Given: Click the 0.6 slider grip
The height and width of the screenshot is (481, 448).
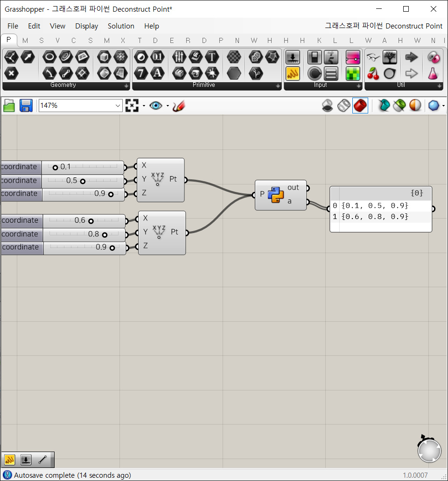Looking at the screenshot, I should [91, 221].
